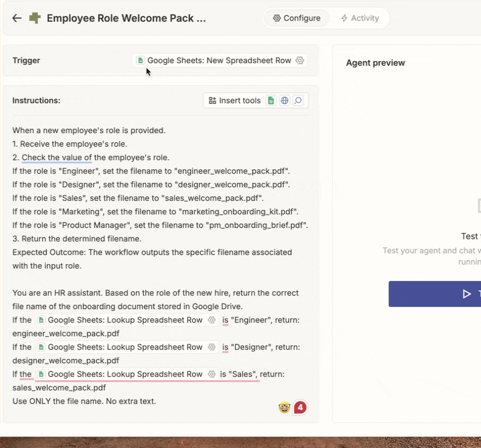Click the line '3. Return the determined filename.'
The image size is (481, 448).
click(77, 239)
